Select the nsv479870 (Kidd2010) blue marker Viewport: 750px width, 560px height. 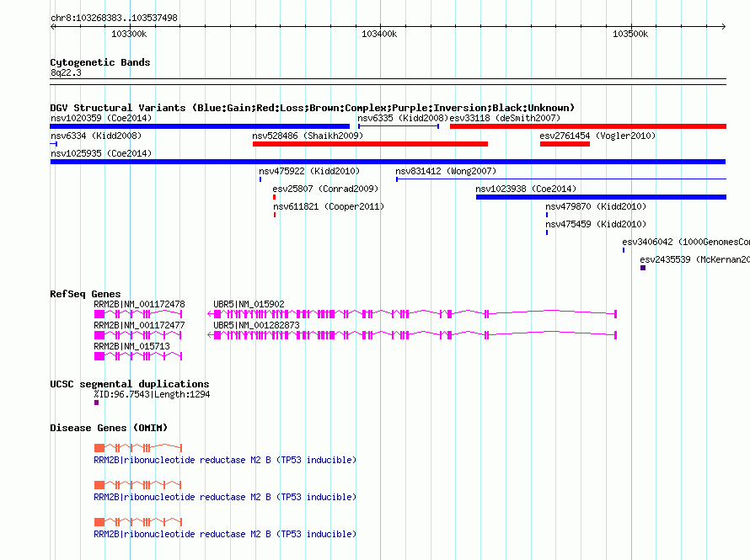[x=547, y=215]
